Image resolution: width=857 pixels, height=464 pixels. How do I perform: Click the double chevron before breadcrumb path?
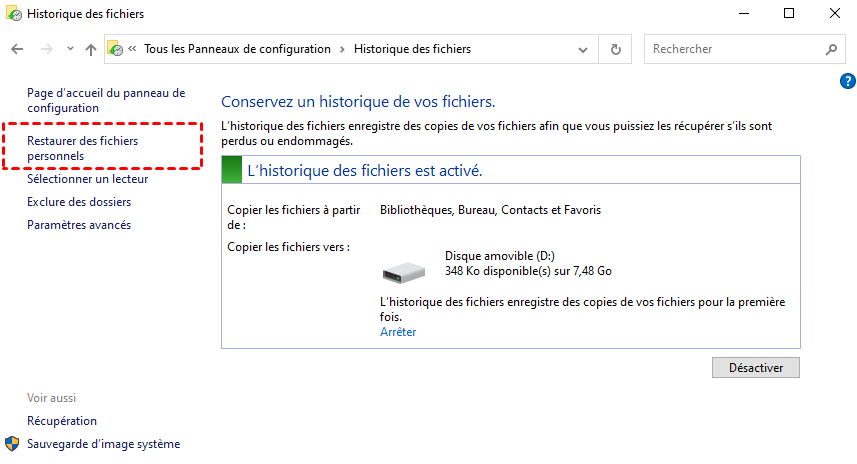click(x=132, y=49)
